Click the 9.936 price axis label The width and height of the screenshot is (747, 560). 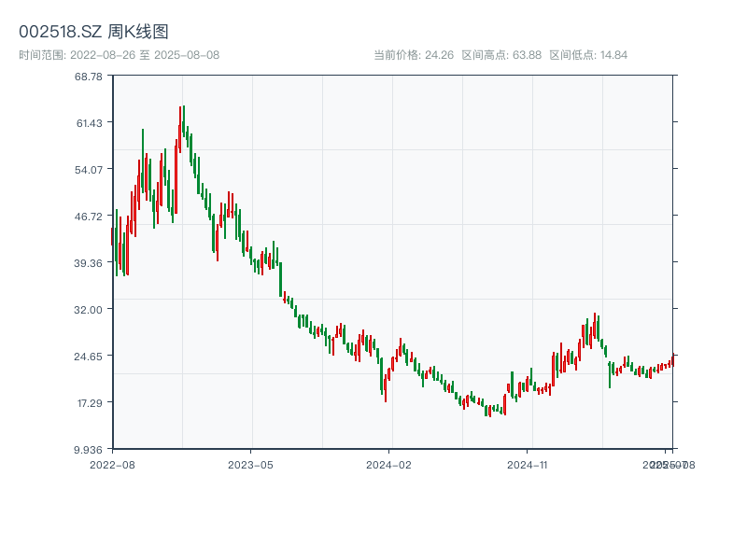click(x=88, y=449)
